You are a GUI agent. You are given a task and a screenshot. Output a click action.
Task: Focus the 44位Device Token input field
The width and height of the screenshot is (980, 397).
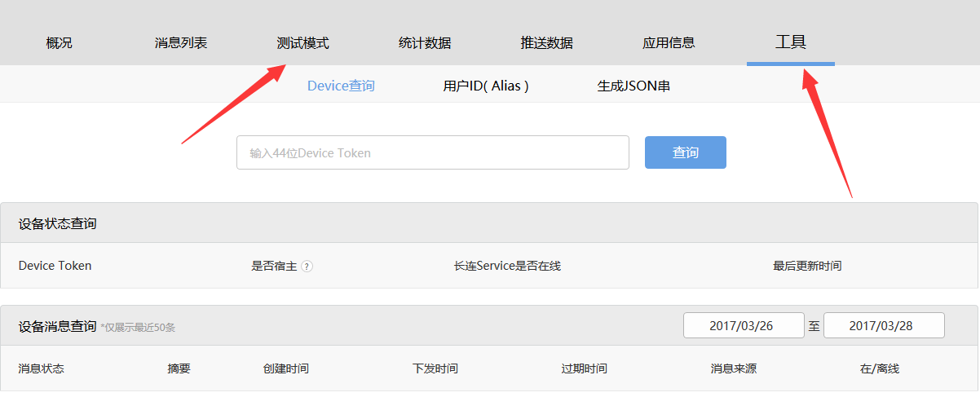(x=433, y=152)
